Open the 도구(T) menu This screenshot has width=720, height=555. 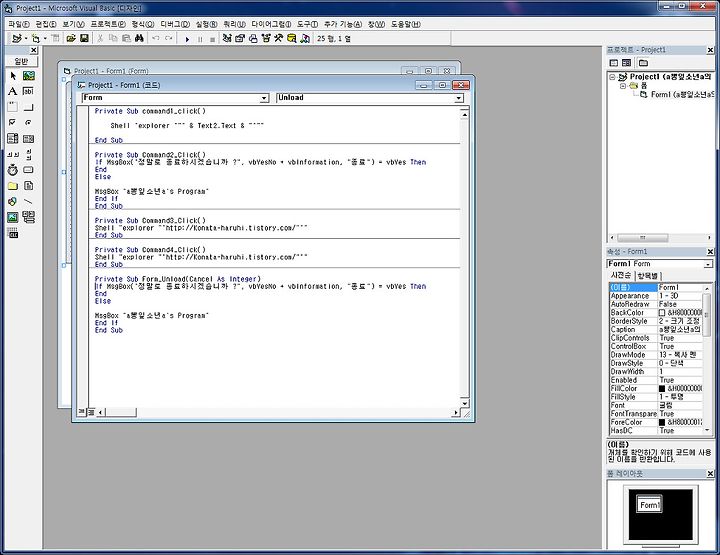point(307,24)
